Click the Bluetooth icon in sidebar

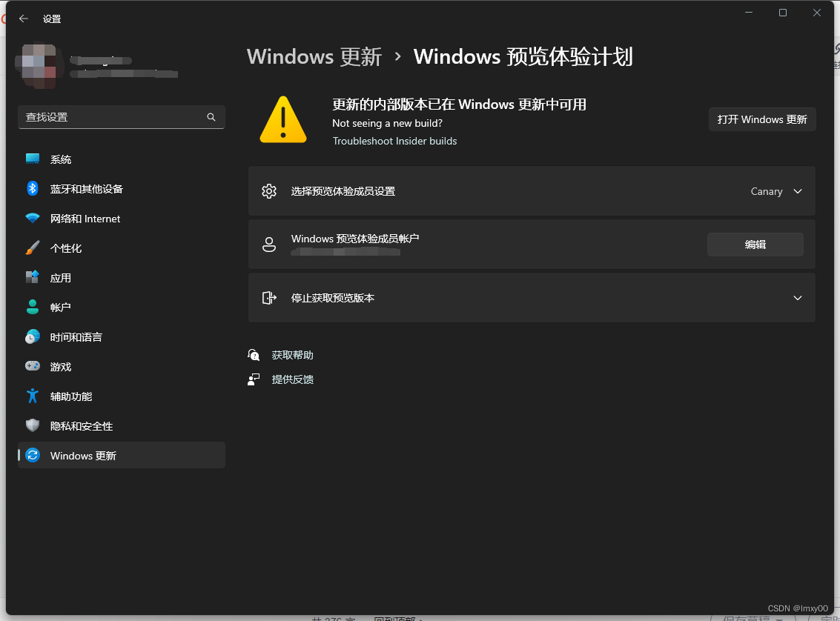click(x=33, y=188)
